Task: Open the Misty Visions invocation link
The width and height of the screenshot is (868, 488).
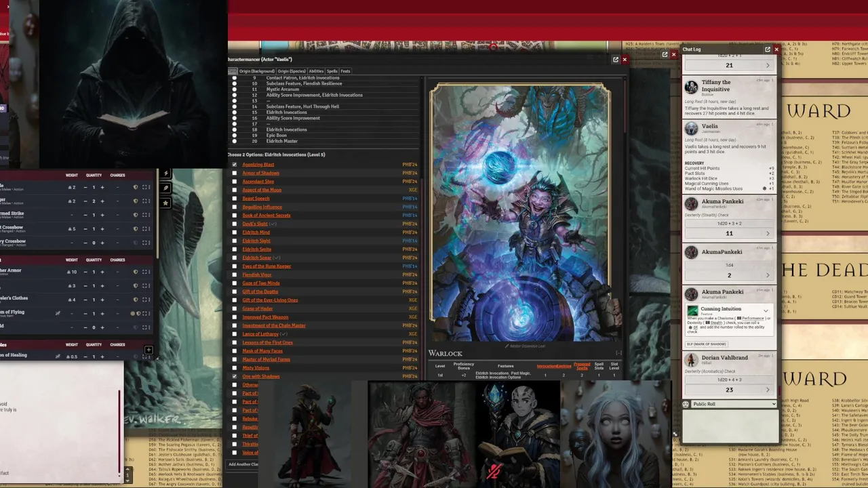Action: (256, 368)
